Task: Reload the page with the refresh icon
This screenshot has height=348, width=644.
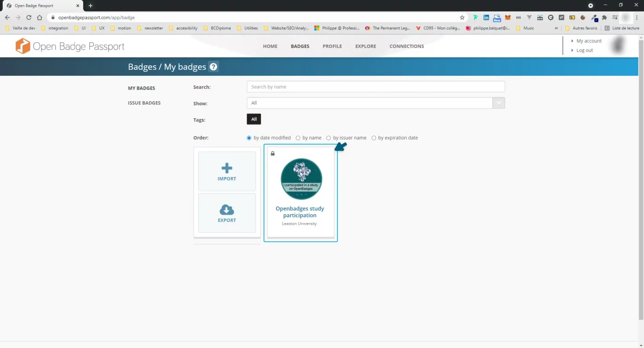Action: [29, 17]
